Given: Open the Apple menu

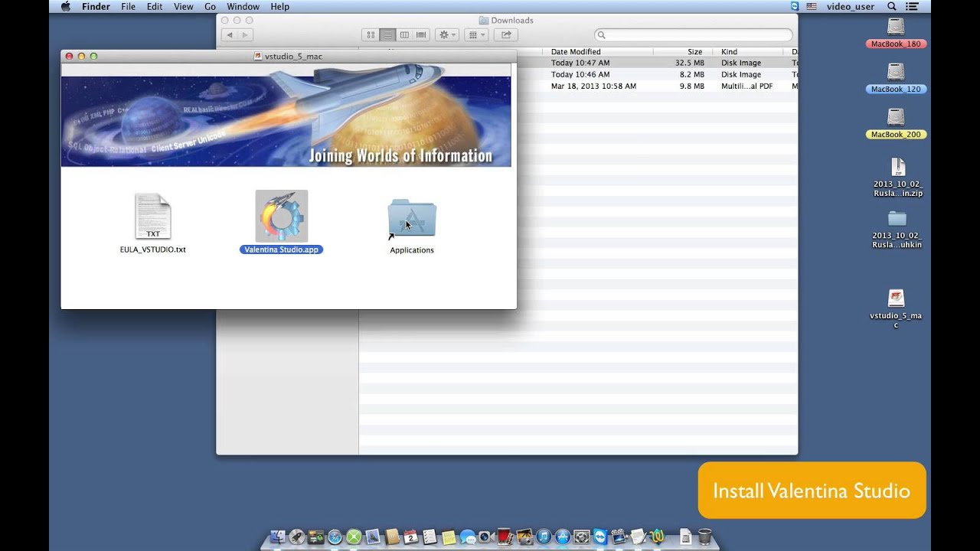Looking at the screenshot, I should point(65,6).
